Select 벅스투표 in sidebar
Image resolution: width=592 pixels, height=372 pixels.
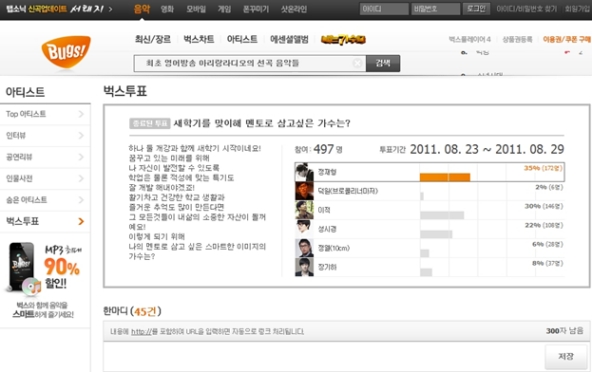coord(22,221)
